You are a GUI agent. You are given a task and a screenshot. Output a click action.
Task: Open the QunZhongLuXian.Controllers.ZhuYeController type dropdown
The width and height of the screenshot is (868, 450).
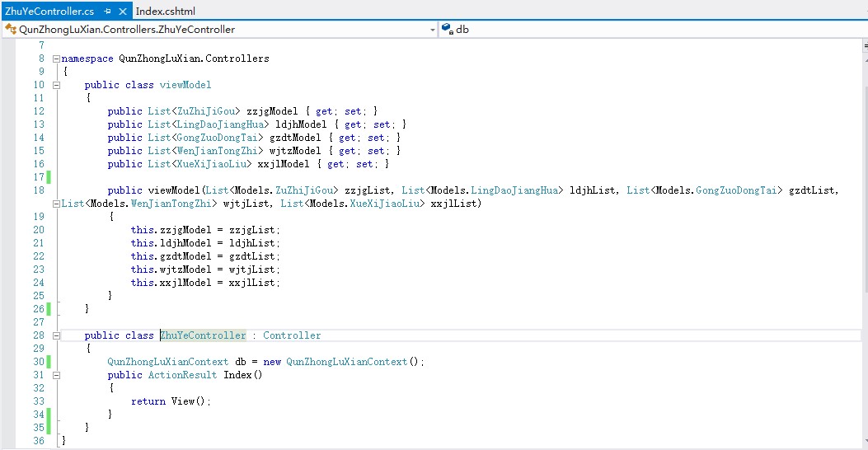pos(433,30)
